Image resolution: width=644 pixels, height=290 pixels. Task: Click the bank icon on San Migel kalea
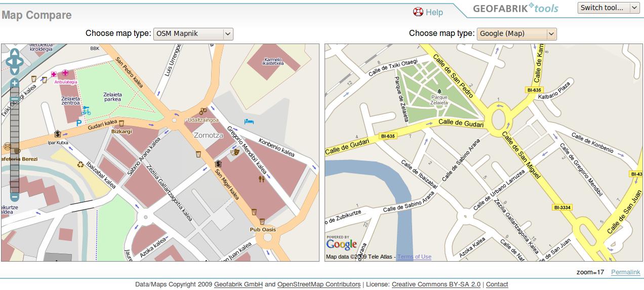(x=218, y=163)
